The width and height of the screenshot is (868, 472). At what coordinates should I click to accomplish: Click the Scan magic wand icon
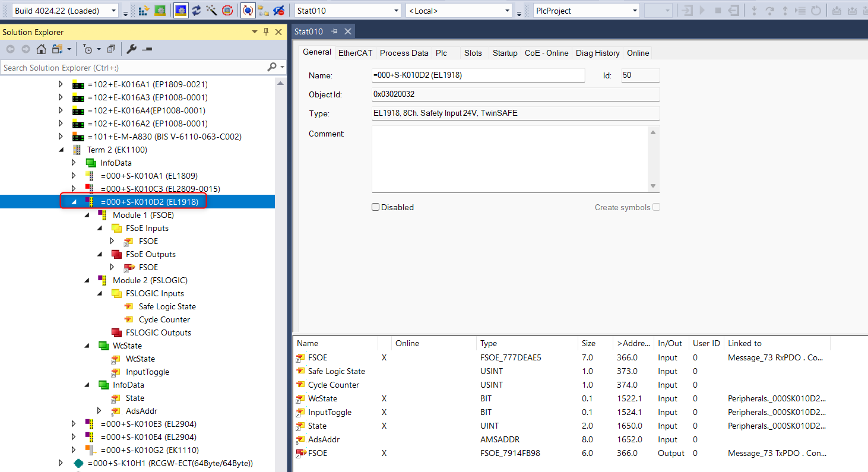(211, 11)
